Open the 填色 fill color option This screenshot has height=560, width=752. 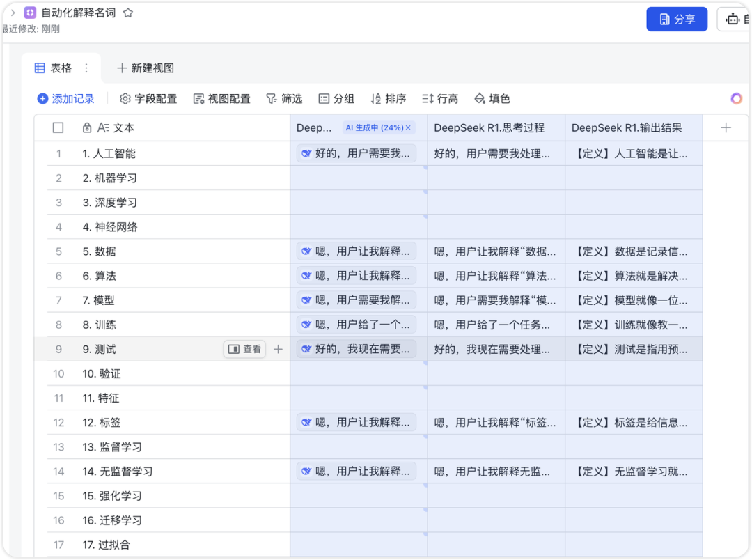[492, 99]
